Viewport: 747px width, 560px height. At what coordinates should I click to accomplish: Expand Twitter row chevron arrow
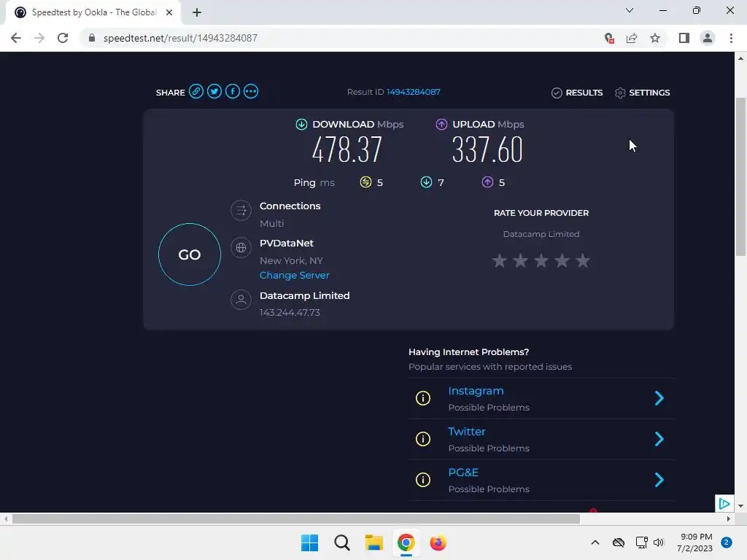coord(659,439)
